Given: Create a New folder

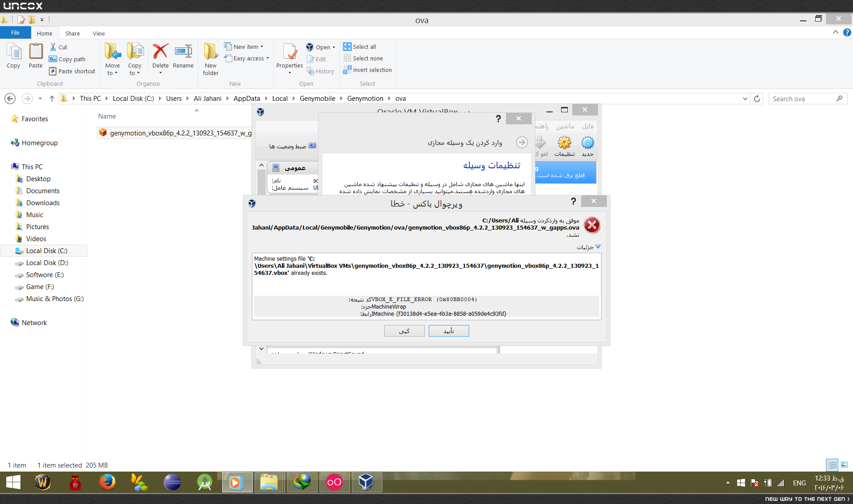Looking at the screenshot, I should coord(211,60).
